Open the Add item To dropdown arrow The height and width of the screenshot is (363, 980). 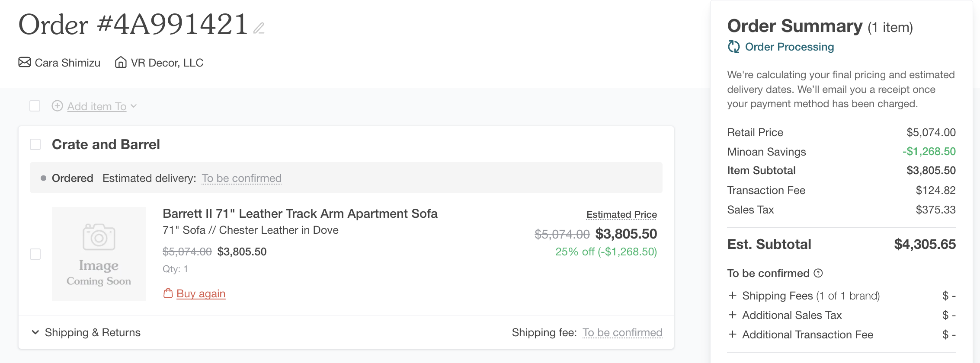pos(134,106)
